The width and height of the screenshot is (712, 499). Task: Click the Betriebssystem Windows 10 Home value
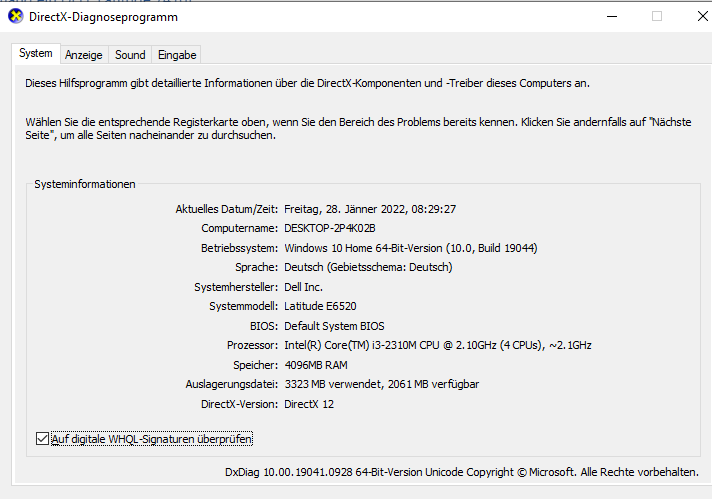coord(410,248)
